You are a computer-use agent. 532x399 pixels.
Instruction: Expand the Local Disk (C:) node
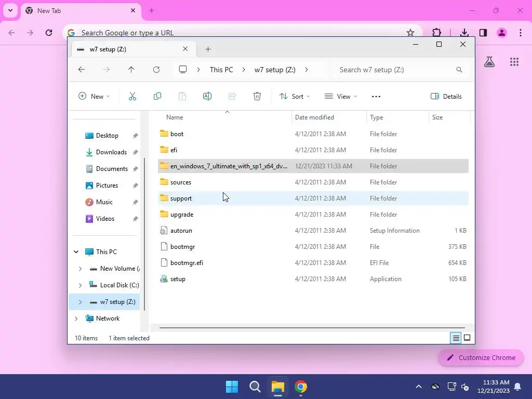coord(80,285)
